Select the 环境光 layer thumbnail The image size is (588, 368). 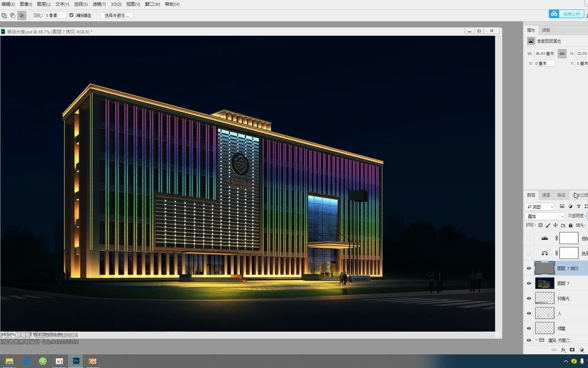[x=544, y=298]
